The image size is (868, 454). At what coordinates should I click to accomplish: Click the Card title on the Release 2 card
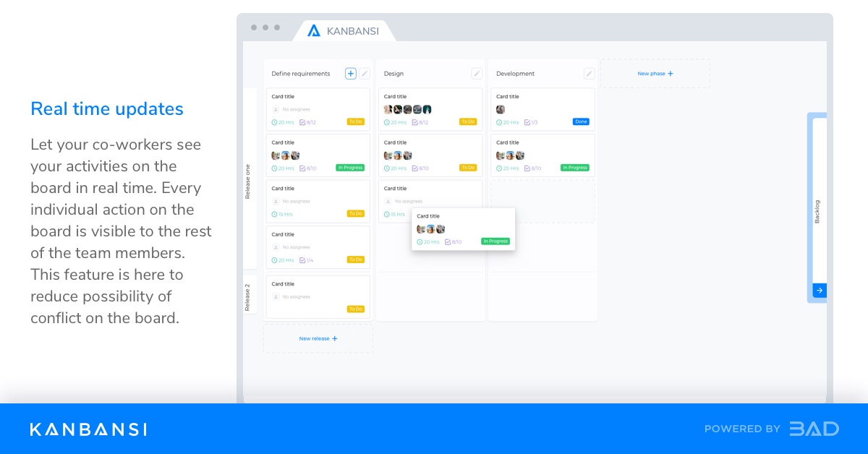283,284
